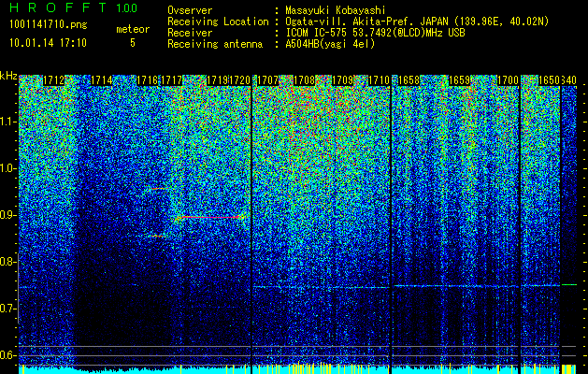The height and width of the screenshot is (374, 588).
Task: Click the Receiver field label
Action: click(x=190, y=33)
